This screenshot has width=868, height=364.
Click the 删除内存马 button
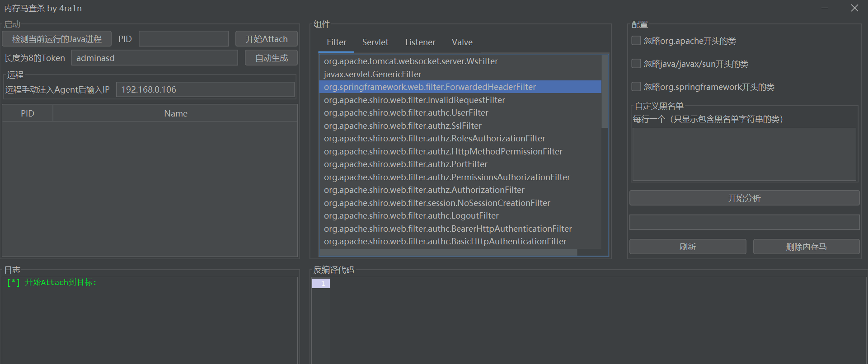[x=806, y=247]
